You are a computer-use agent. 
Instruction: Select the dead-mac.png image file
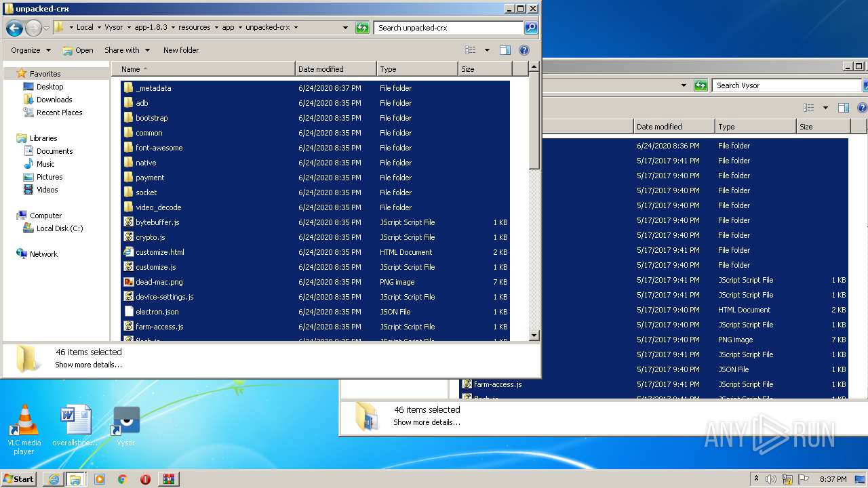[x=315, y=282]
